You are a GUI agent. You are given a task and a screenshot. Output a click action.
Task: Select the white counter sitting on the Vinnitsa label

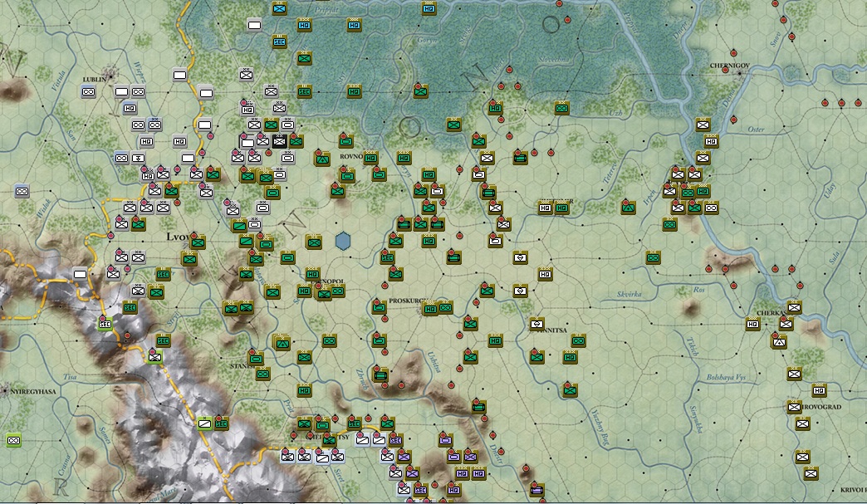click(x=537, y=325)
